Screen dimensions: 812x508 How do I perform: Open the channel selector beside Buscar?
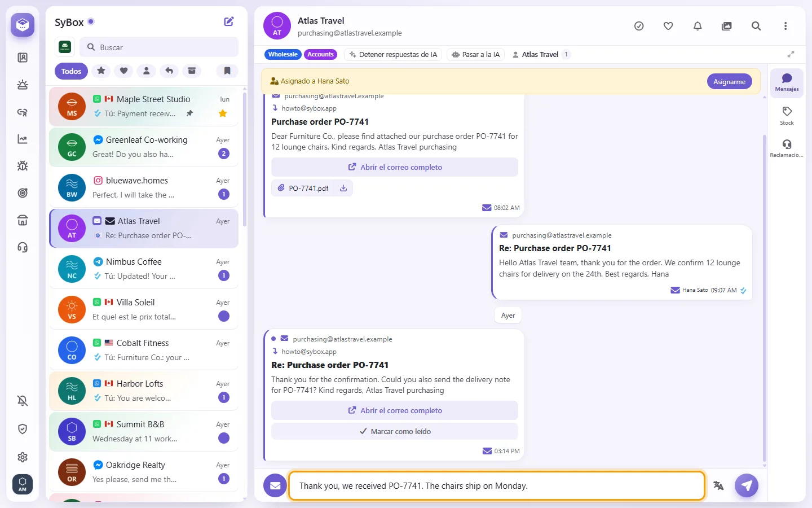[x=65, y=47]
